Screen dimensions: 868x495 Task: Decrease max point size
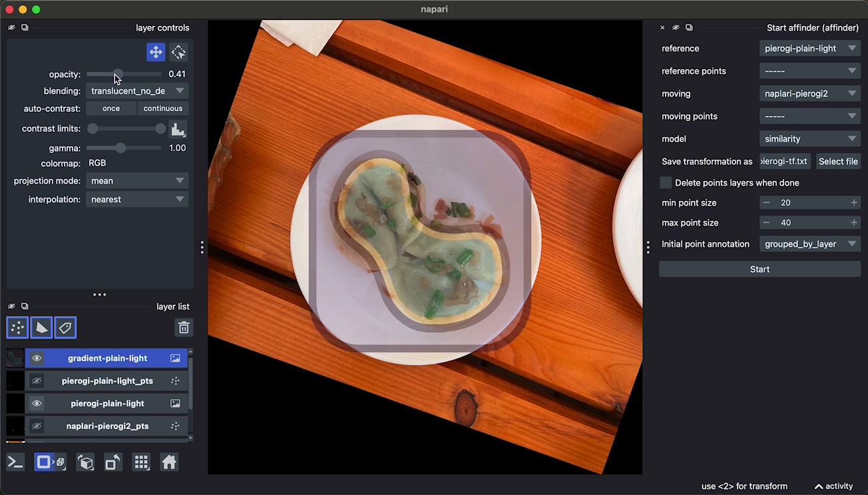766,223
